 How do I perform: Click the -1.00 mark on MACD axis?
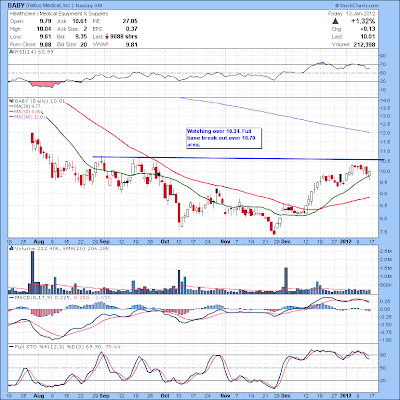(386, 340)
